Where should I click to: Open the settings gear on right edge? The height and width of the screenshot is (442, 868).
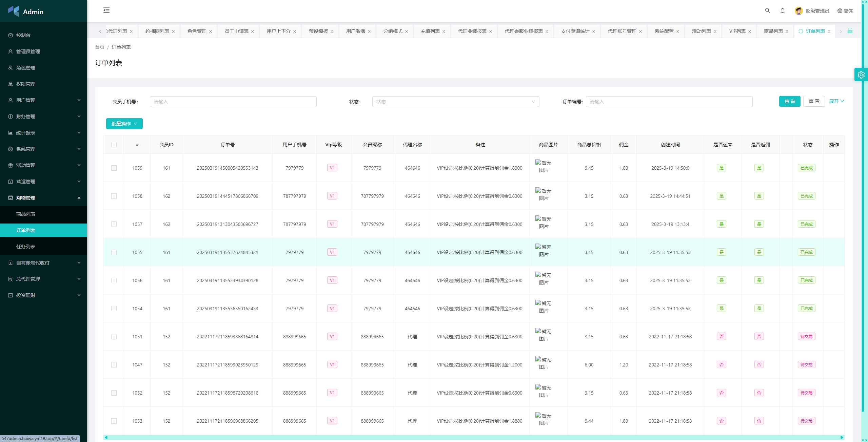coord(861,75)
